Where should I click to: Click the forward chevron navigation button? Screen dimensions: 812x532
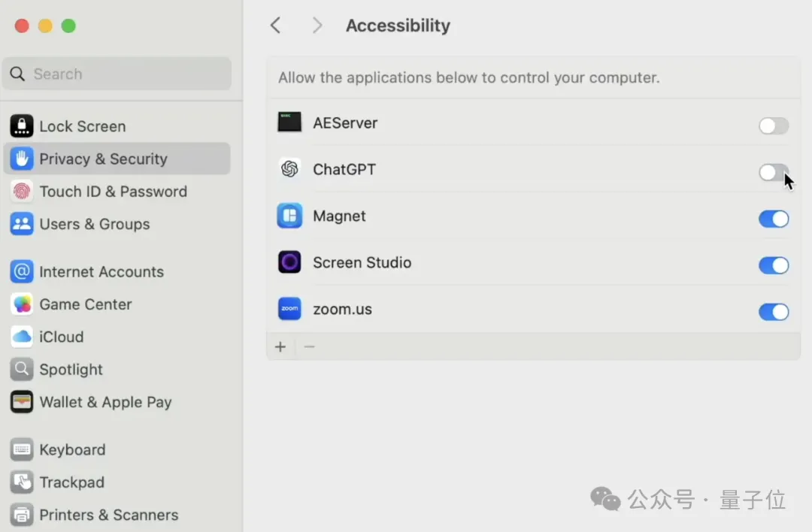tap(317, 26)
